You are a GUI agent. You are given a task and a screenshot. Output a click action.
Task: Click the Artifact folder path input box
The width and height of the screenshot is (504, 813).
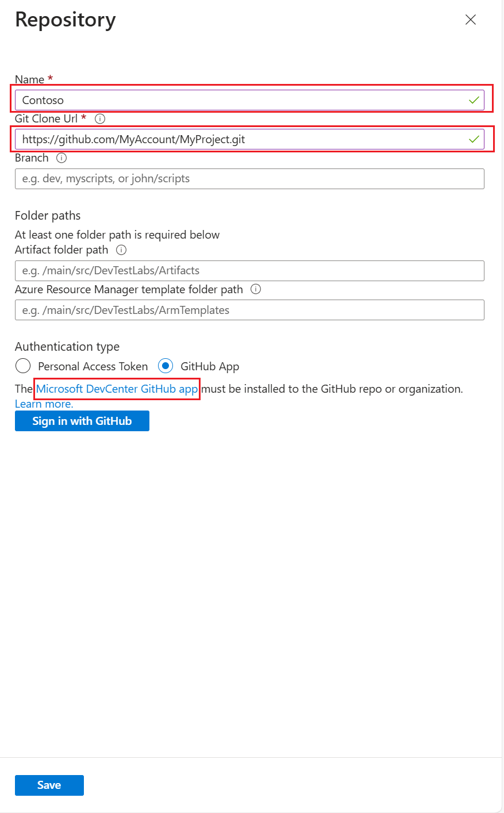coord(250,270)
